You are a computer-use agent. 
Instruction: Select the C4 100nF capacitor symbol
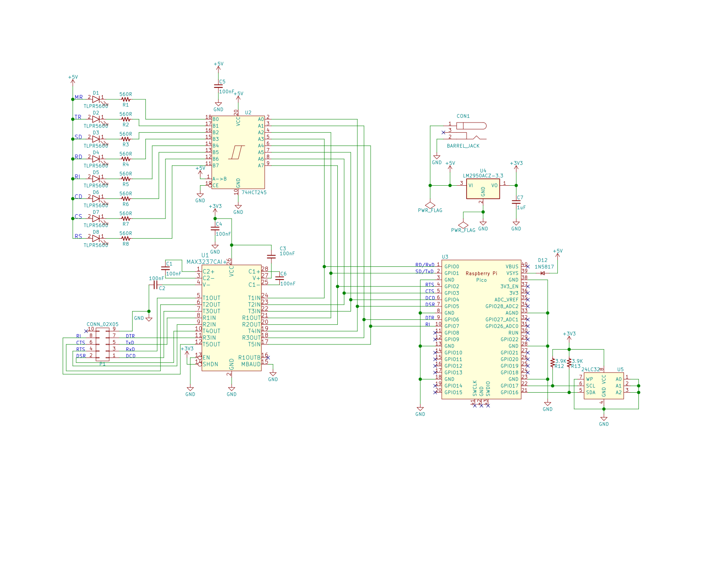215,228
